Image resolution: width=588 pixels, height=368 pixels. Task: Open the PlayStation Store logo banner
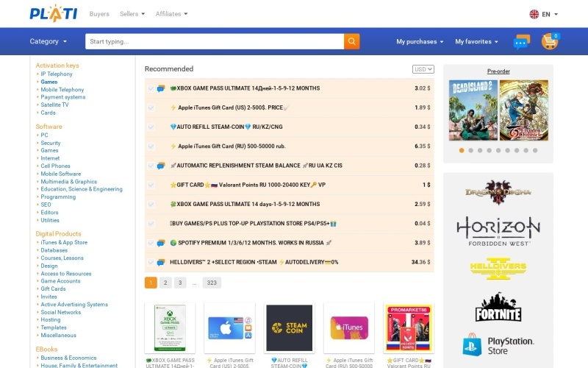pyautogui.click(x=498, y=344)
